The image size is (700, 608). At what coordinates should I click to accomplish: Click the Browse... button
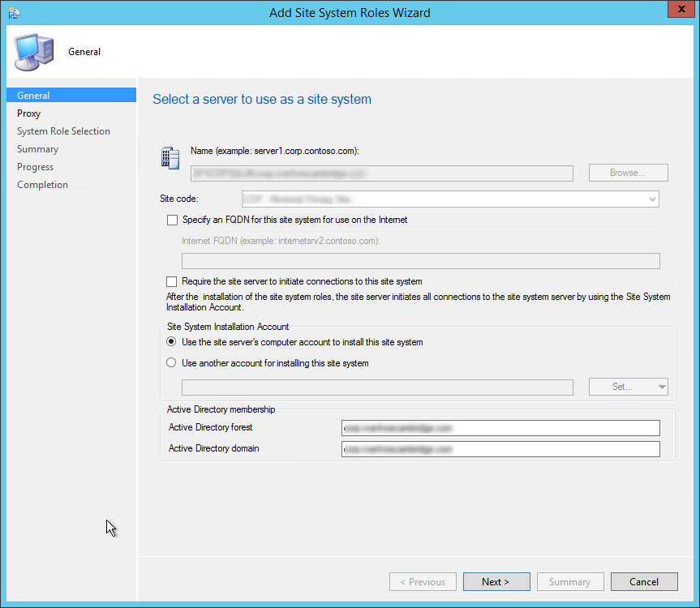click(x=628, y=173)
